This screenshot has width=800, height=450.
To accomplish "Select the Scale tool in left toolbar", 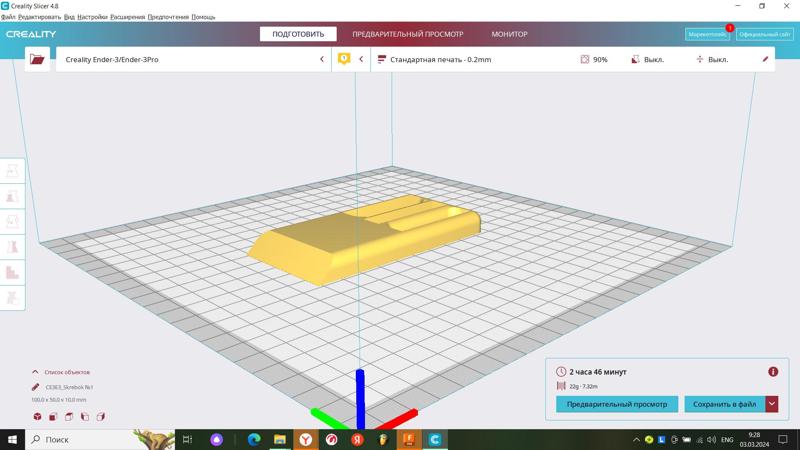I will pyautogui.click(x=12, y=196).
